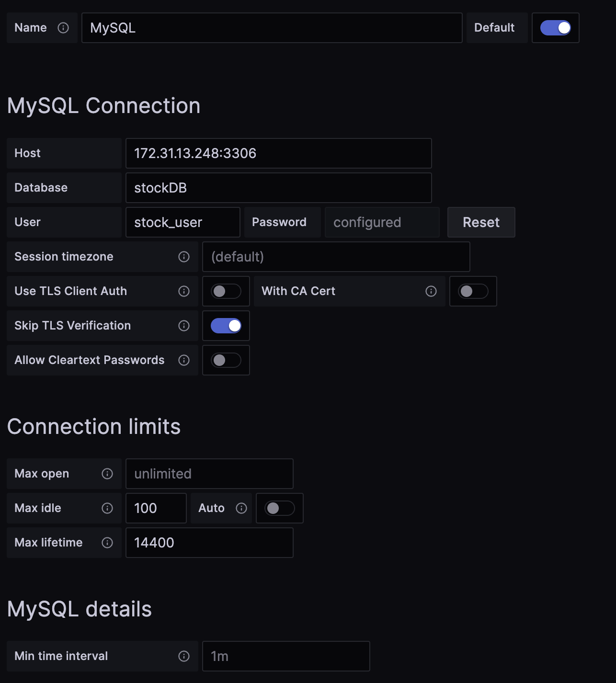Click the User field stock_user

pyautogui.click(x=183, y=222)
